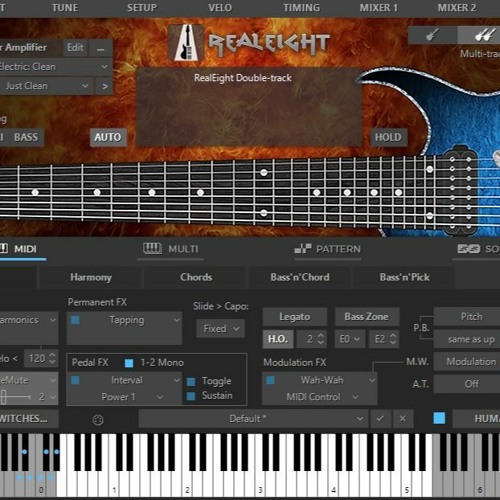Select the single guitar track icon
This screenshot has width=500, height=500.
pyautogui.click(x=432, y=35)
